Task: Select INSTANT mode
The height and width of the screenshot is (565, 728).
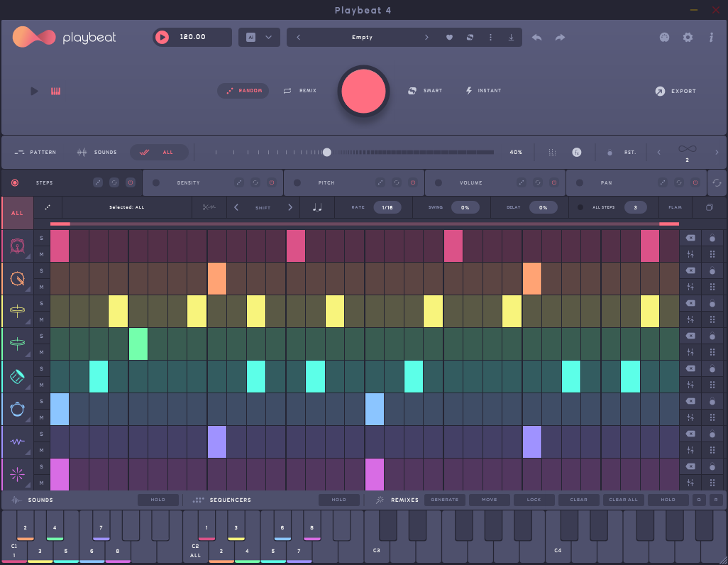Action: pos(483,91)
